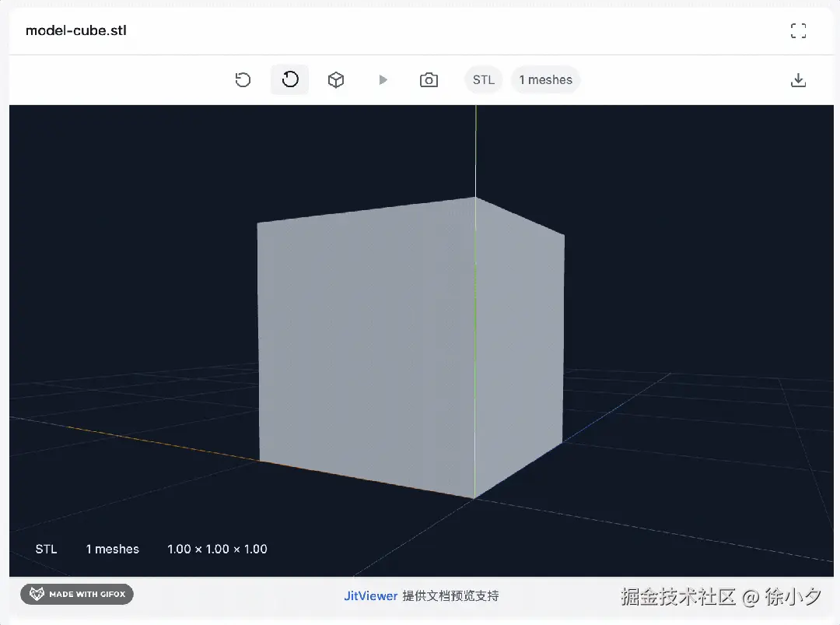Screen dimensions: 840x625
Task: Click the 掘金技术社区 watermark text
Action: [x=678, y=597]
